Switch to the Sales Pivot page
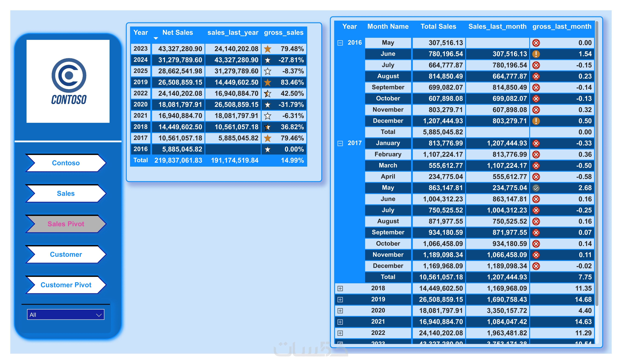The width and height of the screenshot is (622, 364). (x=66, y=224)
